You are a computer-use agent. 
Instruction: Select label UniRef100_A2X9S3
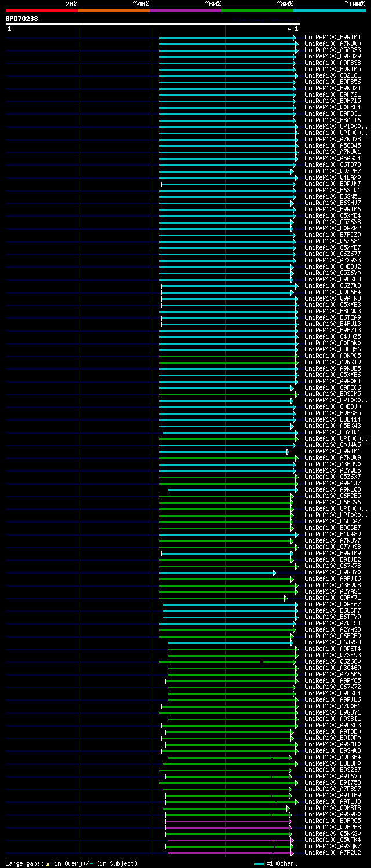point(333,261)
